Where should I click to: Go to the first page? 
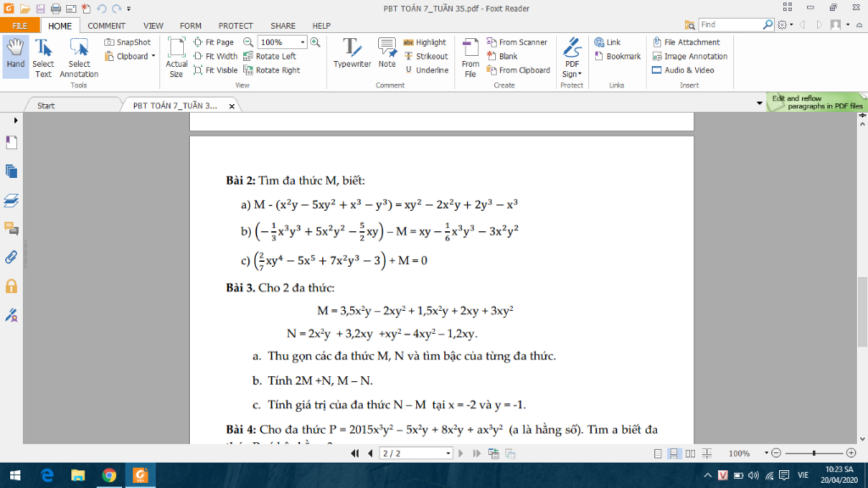point(355,453)
